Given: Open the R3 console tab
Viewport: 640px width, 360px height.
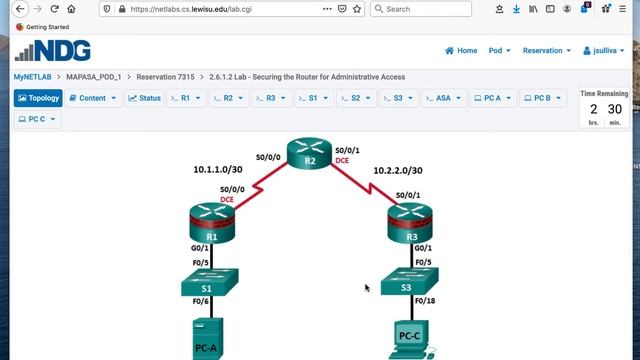Looking at the screenshot, I should click(x=271, y=98).
